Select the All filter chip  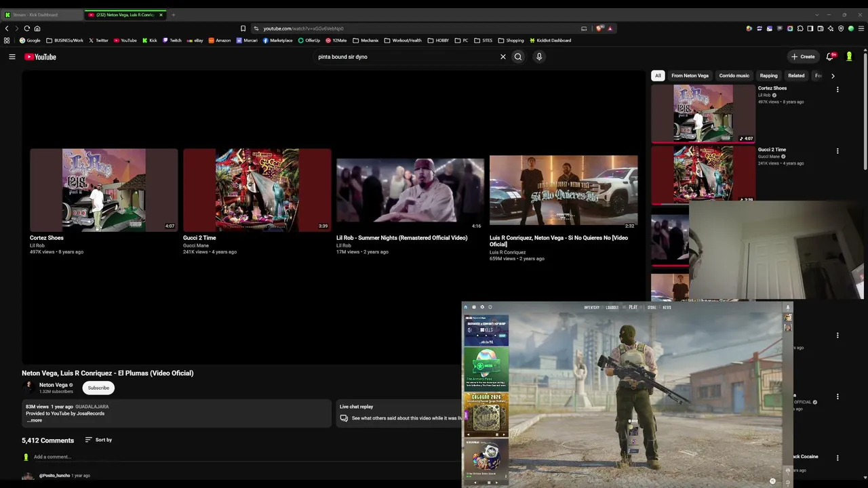click(657, 76)
